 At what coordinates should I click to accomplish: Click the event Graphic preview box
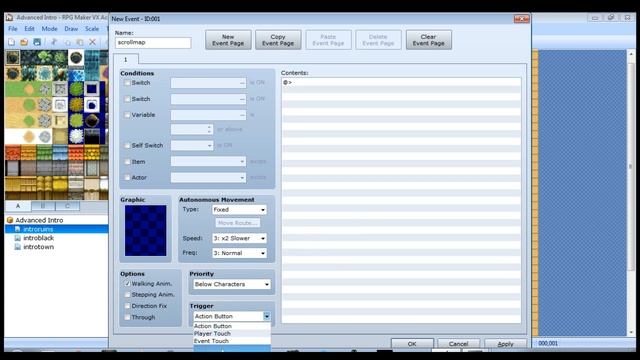click(145, 231)
